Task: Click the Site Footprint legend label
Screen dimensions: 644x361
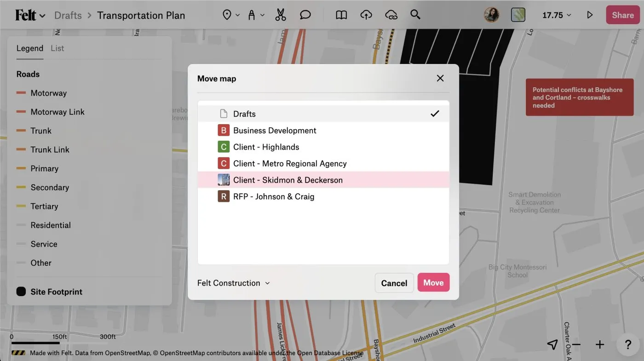Action: click(x=57, y=292)
